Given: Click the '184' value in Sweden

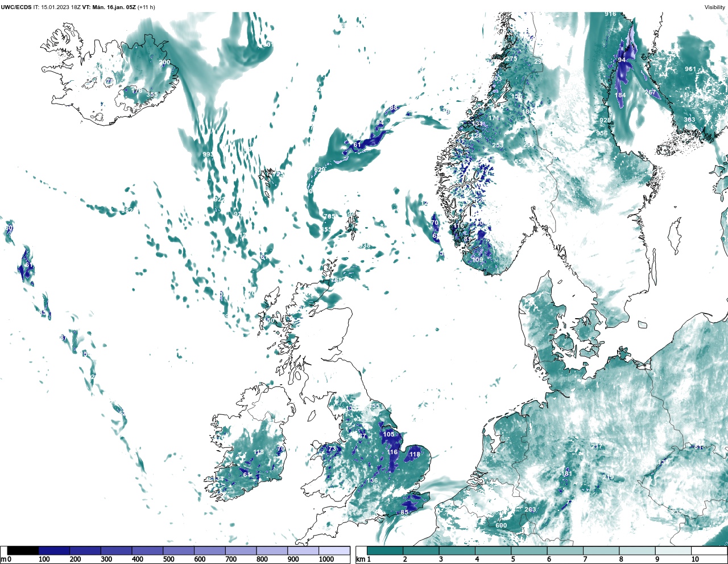Looking at the screenshot, I should pyautogui.click(x=621, y=95).
